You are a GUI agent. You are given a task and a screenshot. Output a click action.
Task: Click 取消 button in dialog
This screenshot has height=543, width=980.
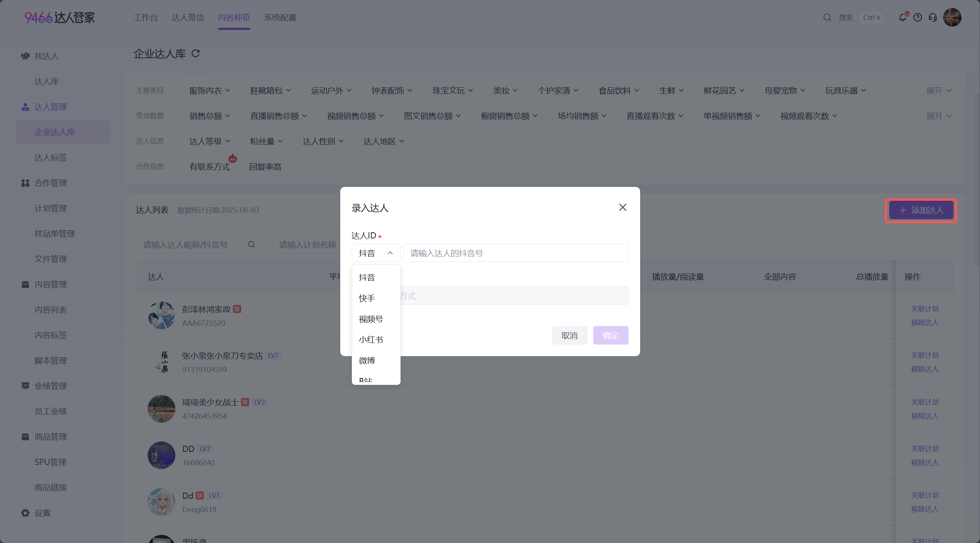click(x=569, y=335)
